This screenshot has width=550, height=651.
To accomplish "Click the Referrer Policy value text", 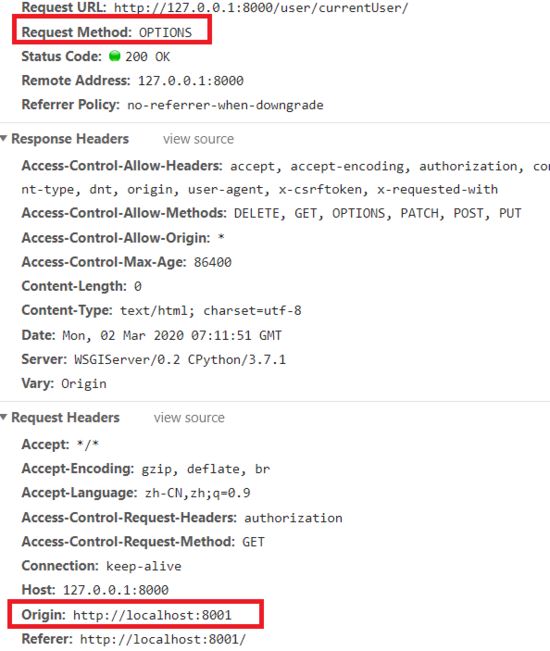I will point(225,105).
